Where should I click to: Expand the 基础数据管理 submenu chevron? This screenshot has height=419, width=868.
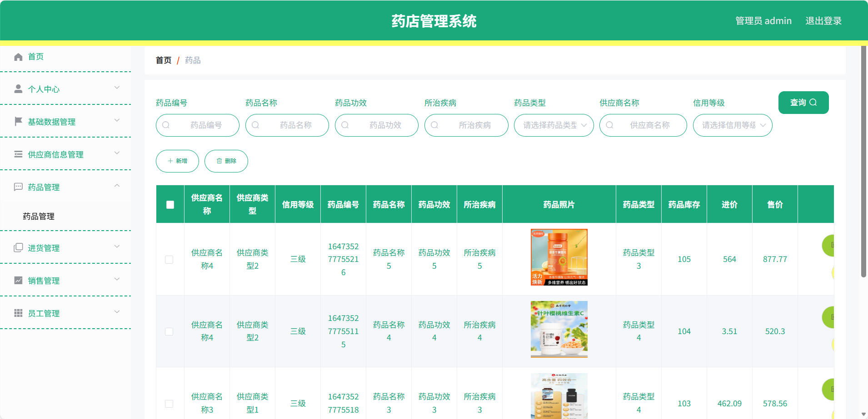tap(117, 120)
